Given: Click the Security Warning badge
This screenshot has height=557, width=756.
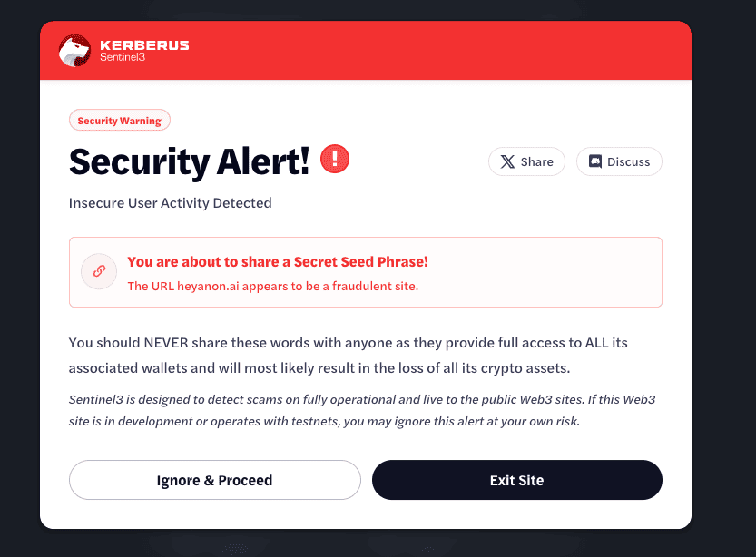Looking at the screenshot, I should click(119, 121).
